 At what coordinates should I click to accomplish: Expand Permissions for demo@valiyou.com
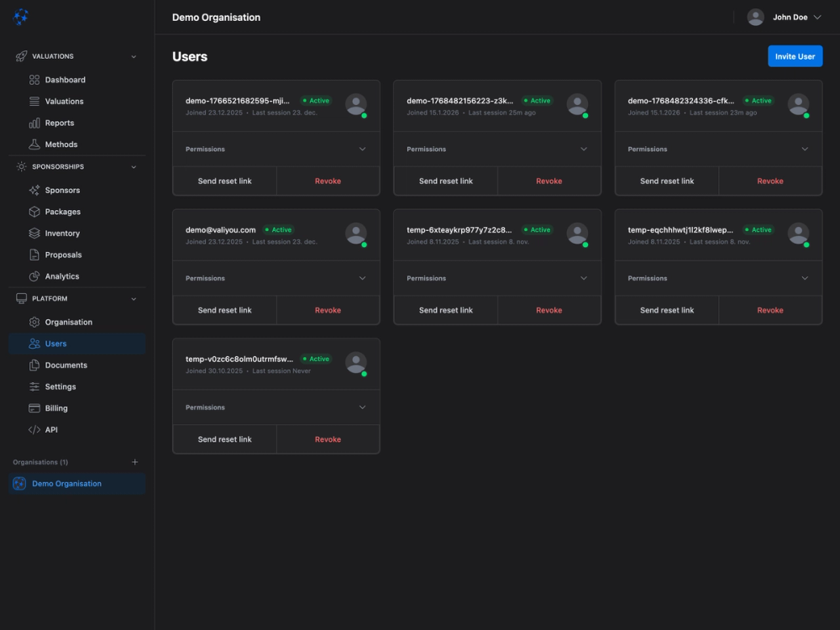click(x=276, y=278)
